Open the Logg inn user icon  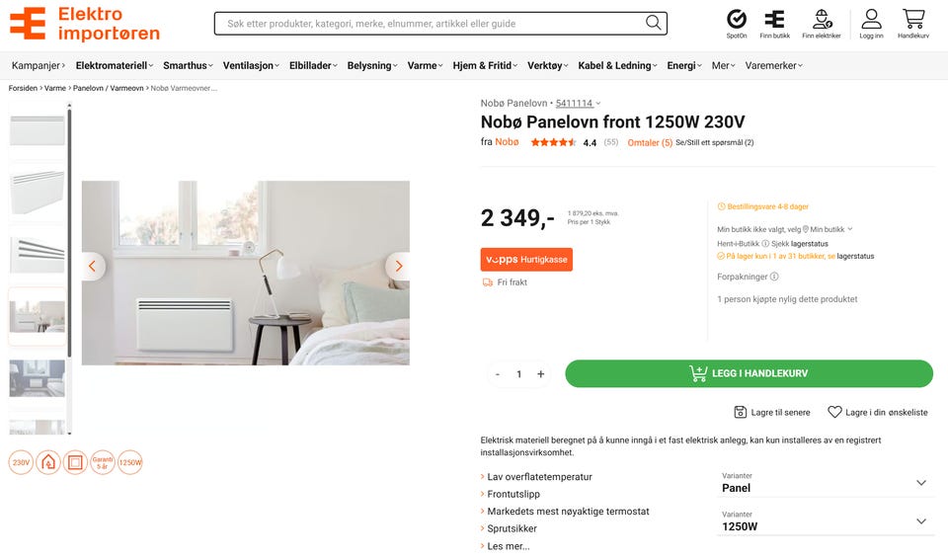tap(871, 19)
